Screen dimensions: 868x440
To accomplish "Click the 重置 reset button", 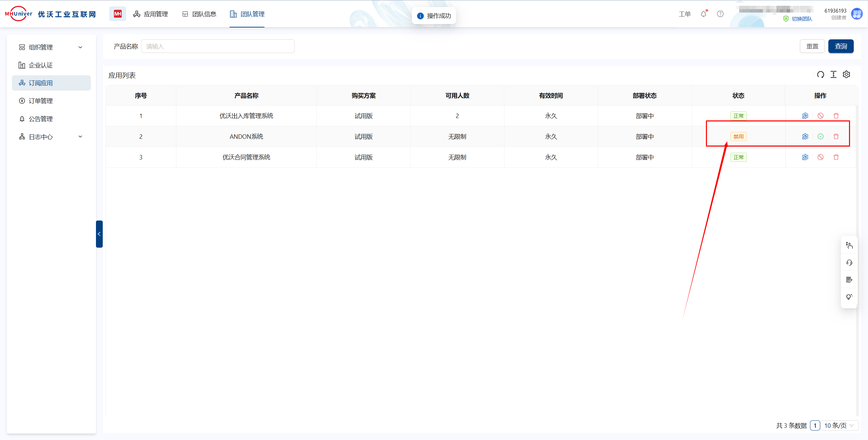I will click(x=812, y=46).
